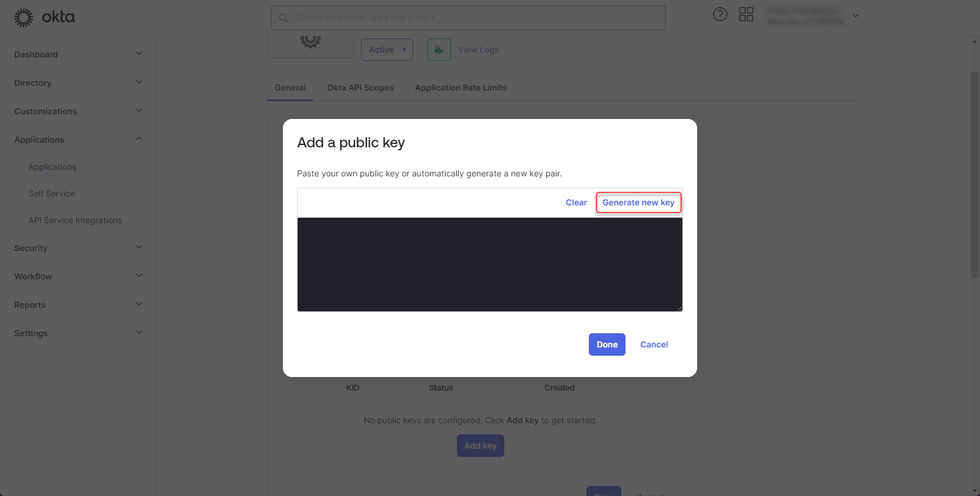This screenshot has height=496, width=980.
Task: Open API Service Integrations in sidebar
Action: pyautogui.click(x=75, y=220)
